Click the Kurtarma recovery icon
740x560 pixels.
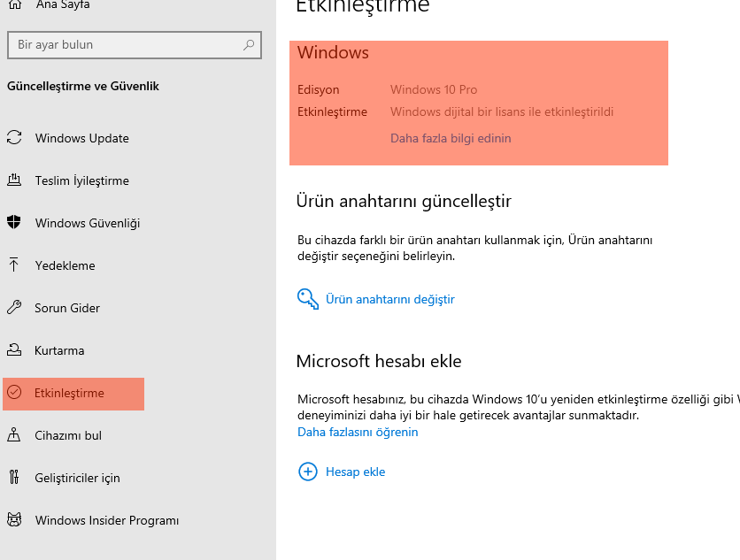tap(14, 350)
